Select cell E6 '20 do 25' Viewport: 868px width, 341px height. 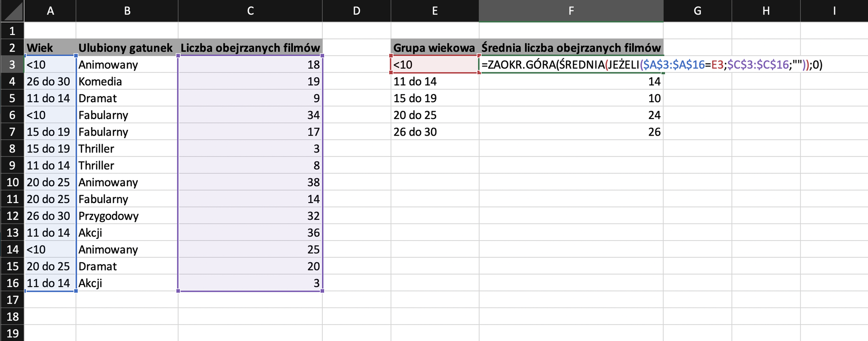click(x=435, y=115)
